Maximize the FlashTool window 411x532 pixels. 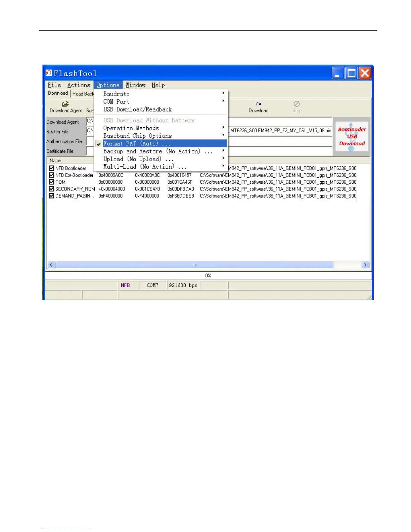pyautogui.click(x=352, y=73)
